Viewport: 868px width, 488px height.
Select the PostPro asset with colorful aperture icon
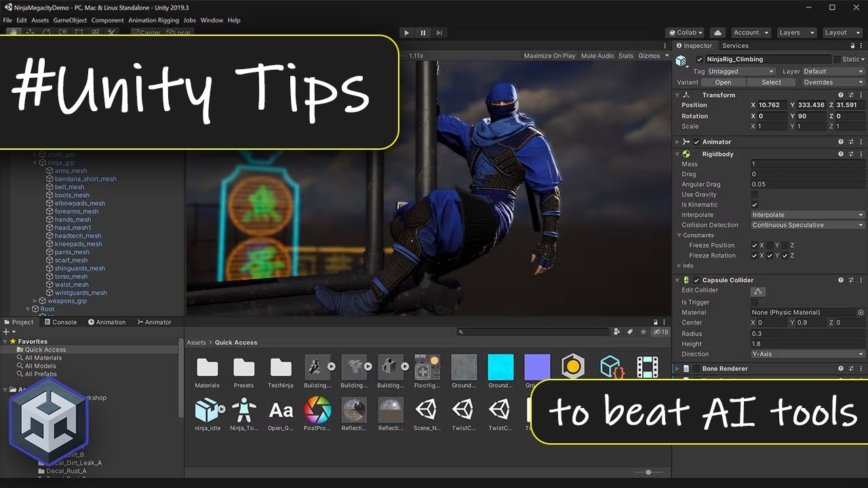[317, 414]
